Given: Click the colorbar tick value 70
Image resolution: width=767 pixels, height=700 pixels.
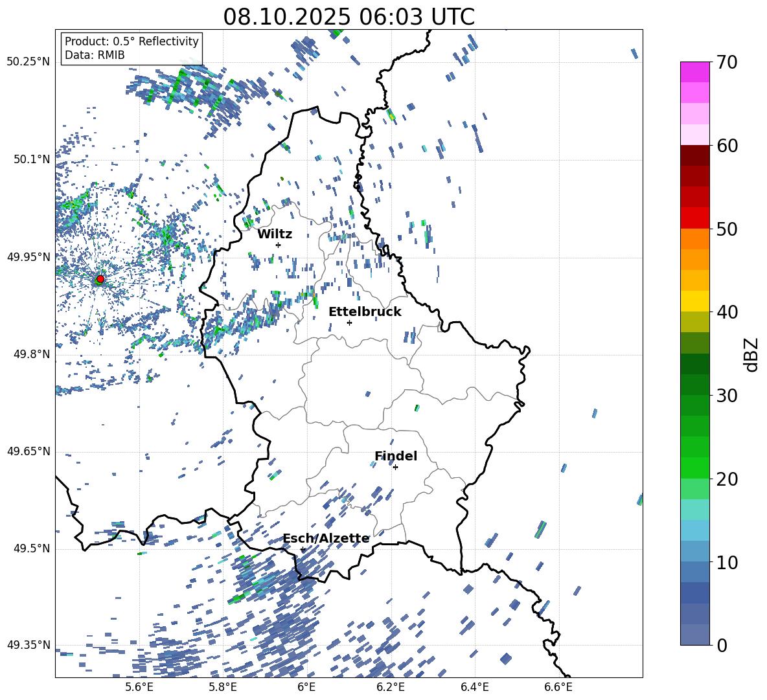Looking at the screenshot, I should [x=727, y=62].
